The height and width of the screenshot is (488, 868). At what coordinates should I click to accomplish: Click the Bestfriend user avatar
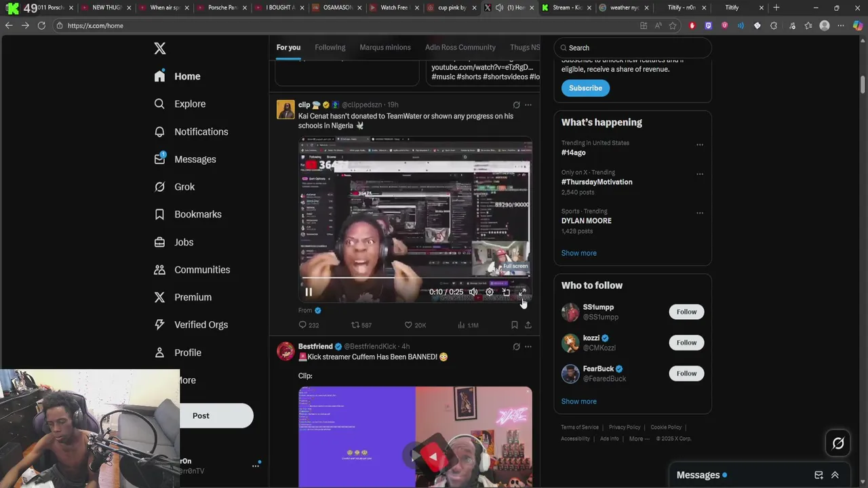coord(285,351)
